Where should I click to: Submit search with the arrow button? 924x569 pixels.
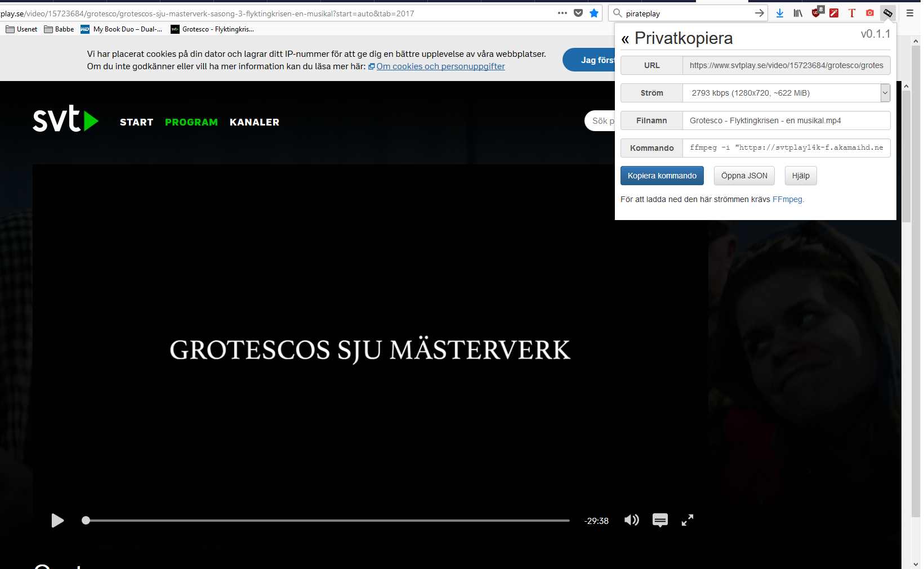point(760,13)
